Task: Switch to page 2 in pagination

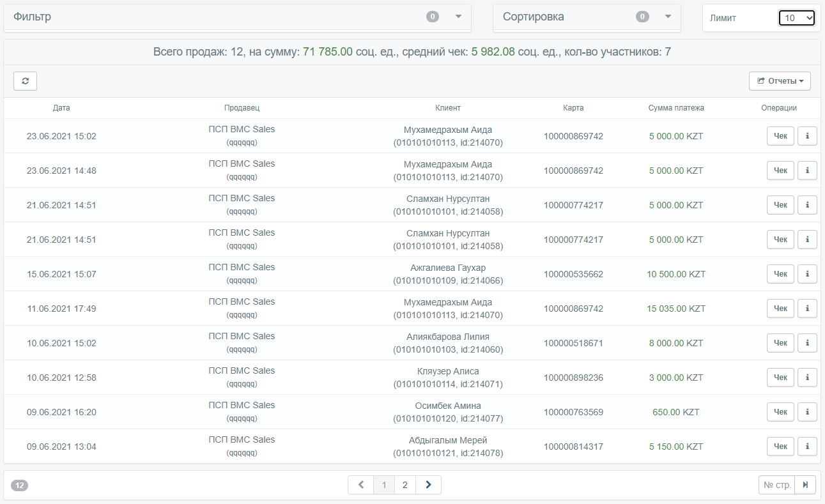Action: tap(405, 485)
